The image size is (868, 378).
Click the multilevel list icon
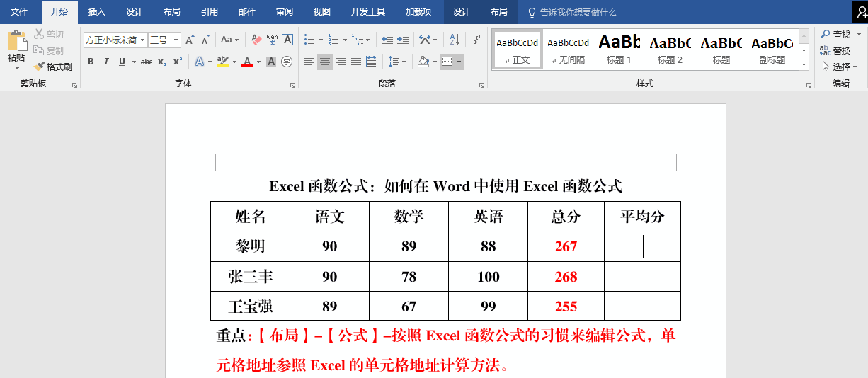click(357, 40)
